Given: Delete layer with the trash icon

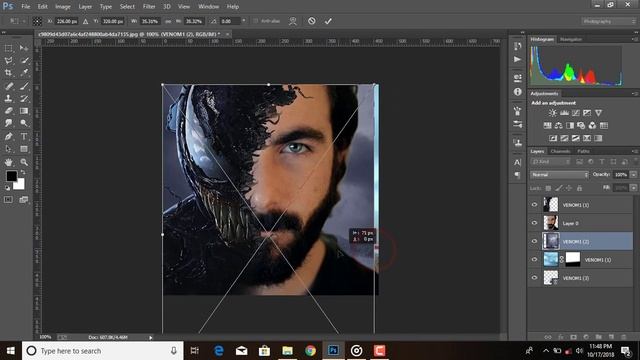Looking at the screenshot, I should [x=623, y=337].
